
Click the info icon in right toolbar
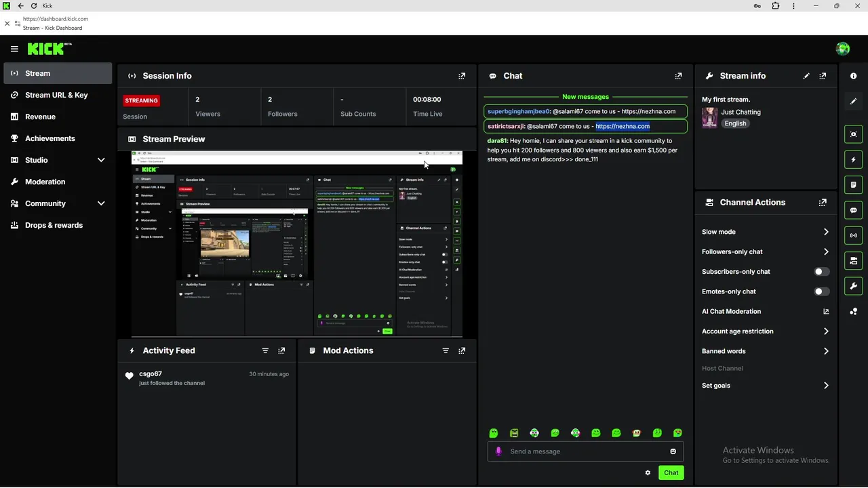click(854, 76)
